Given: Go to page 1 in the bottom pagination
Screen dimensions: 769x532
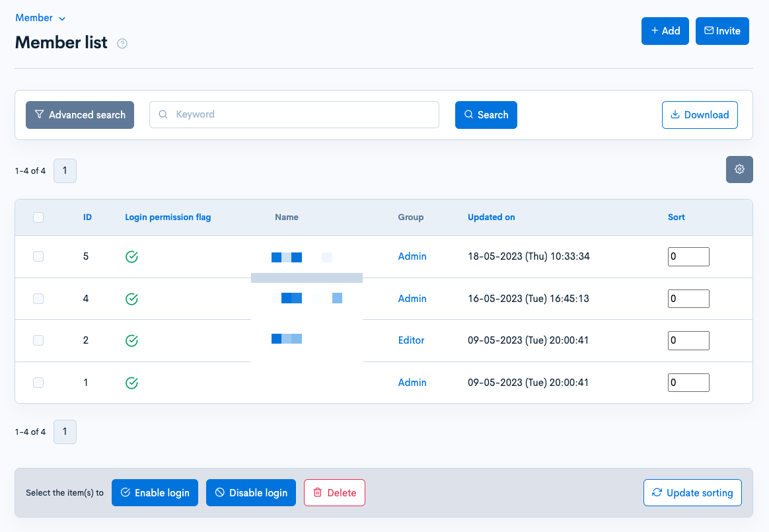Looking at the screenshot, I should 65,432.
